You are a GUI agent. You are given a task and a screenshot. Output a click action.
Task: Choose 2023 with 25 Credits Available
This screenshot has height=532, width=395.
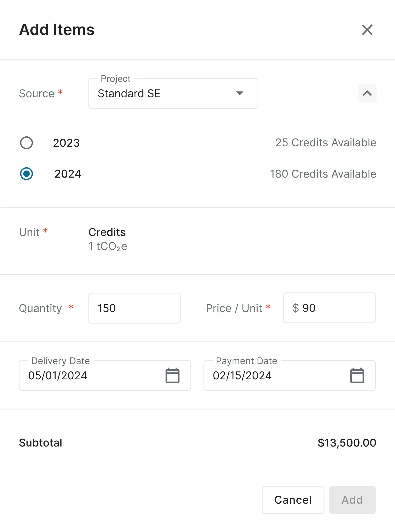tap(26, 143)
